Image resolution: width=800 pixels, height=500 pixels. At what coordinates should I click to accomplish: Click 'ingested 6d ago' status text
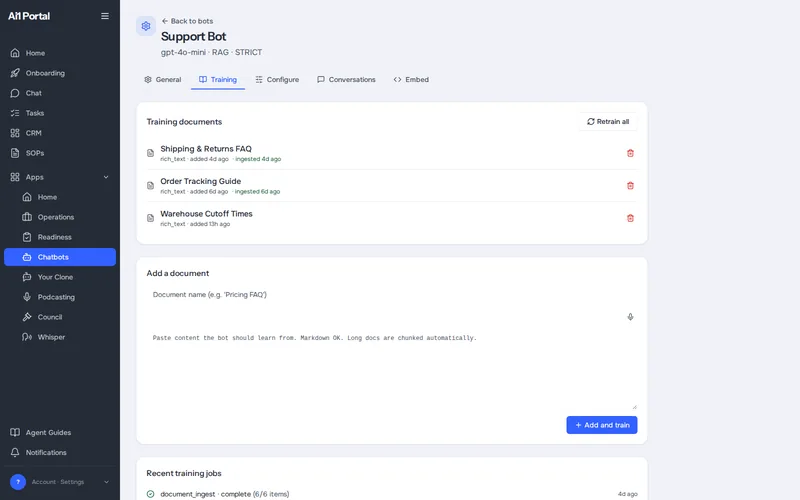[257, 192]
